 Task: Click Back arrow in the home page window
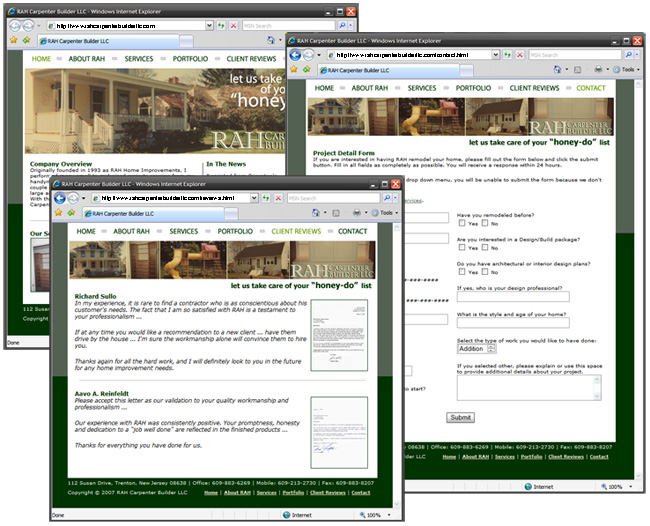15,26
